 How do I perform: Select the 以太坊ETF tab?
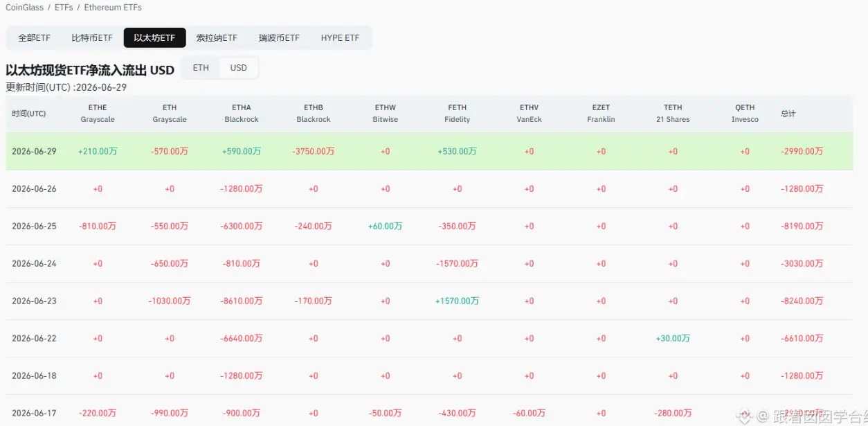(154, 37)
